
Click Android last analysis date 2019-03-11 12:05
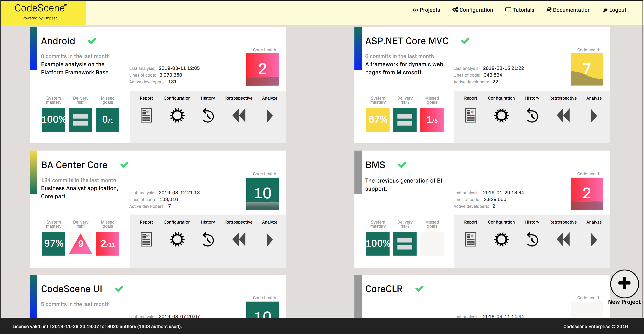[x=179, y=68]
